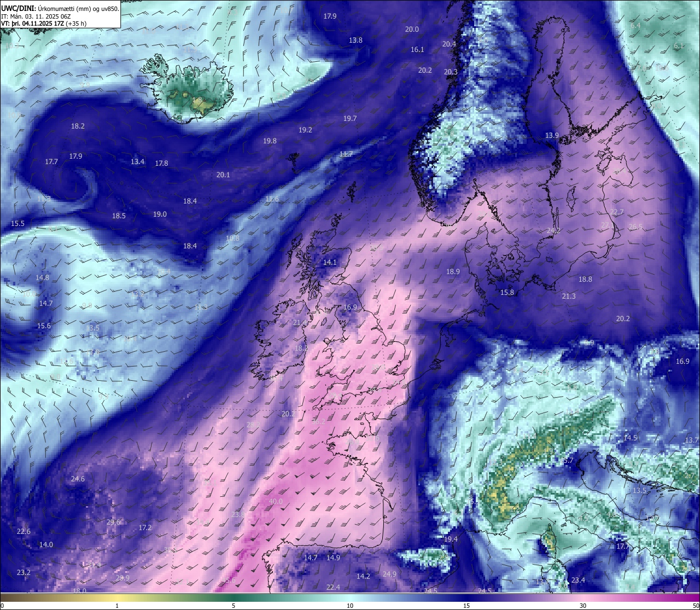Click the 21.3 value label
The width and height of the screenshot is (700, 610).
569,297
